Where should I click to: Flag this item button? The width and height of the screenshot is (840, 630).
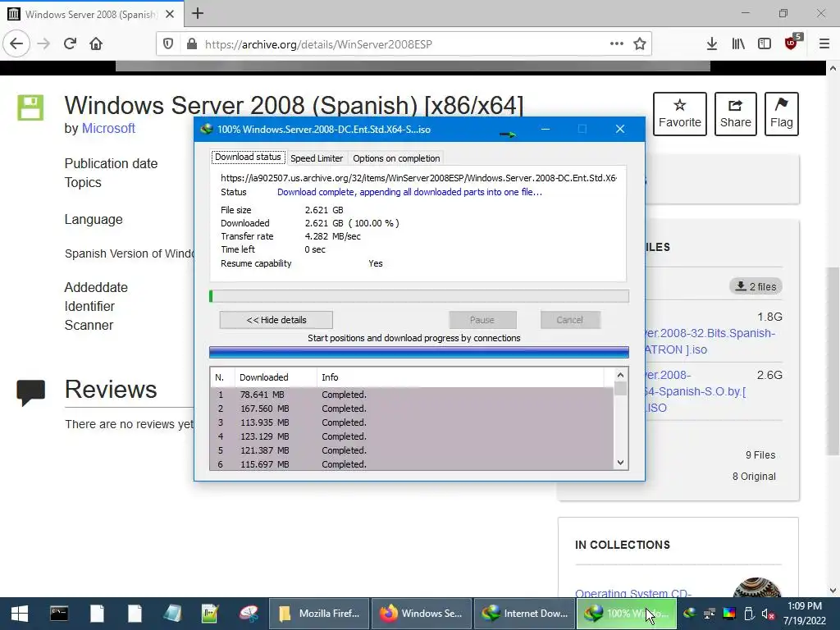click(782, 113)
